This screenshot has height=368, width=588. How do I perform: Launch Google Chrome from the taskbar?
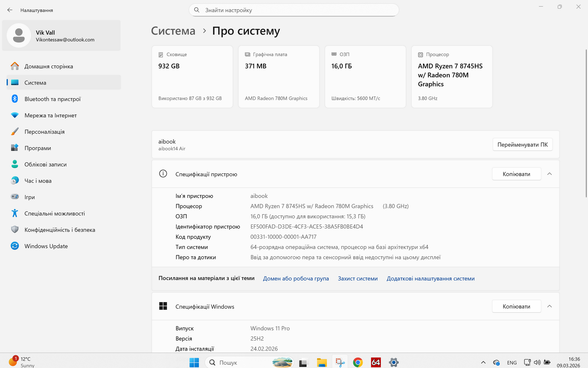(x=358, y=362)
